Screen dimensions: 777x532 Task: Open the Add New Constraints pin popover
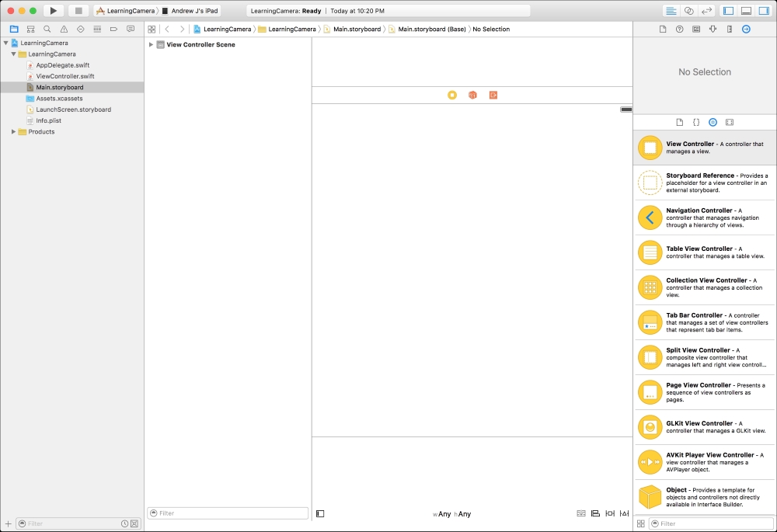pos(609,513)
